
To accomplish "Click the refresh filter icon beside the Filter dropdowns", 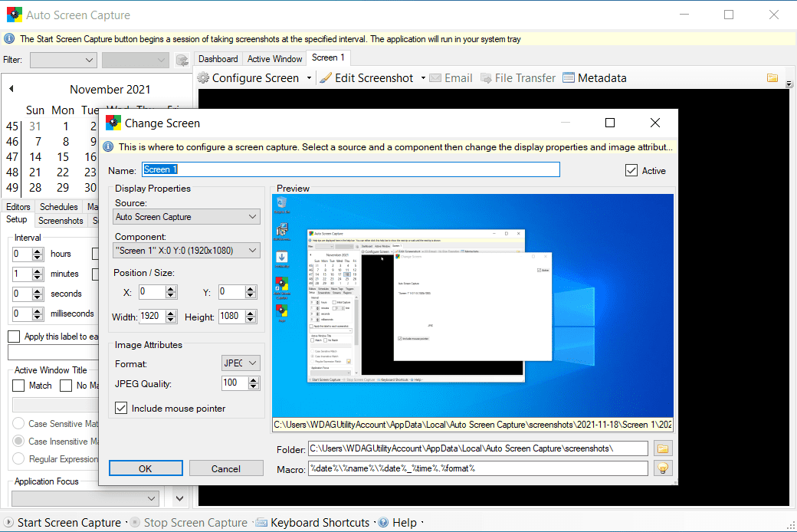I will (182, 60).
